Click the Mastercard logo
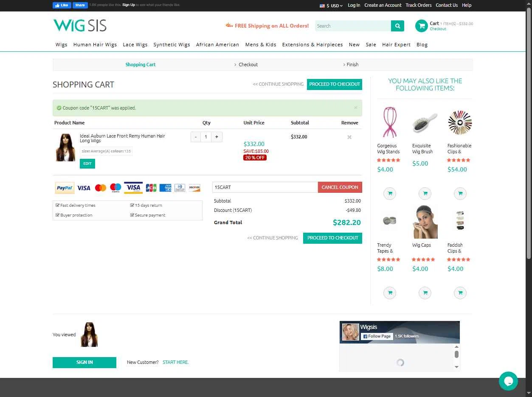The image size is (532, 397). coord(101,188)
